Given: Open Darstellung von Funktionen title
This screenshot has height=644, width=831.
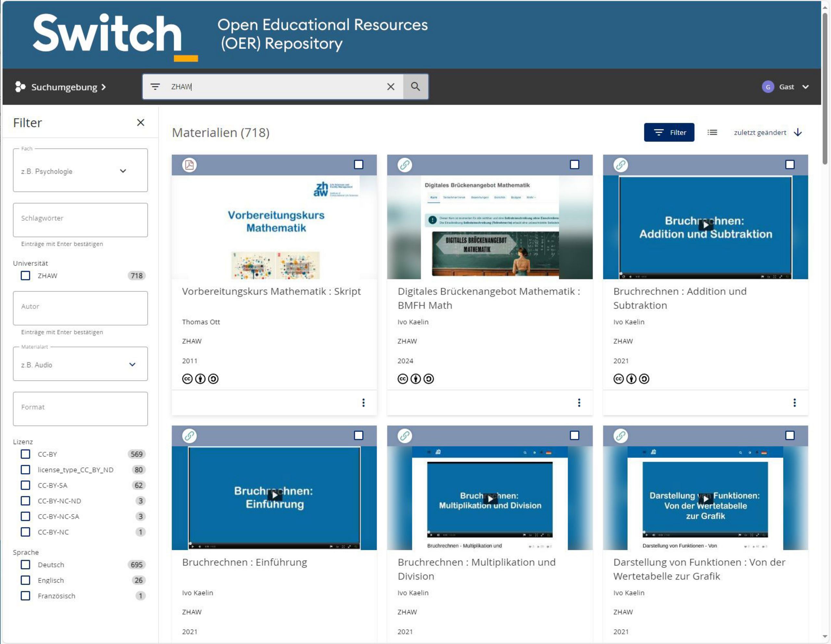Looking at the screenshot, I should point(699,569).
